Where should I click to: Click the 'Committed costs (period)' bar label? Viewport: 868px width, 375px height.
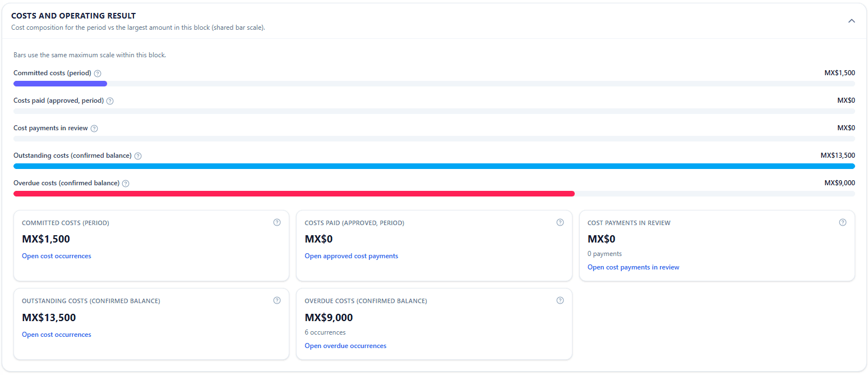[52, 73]
